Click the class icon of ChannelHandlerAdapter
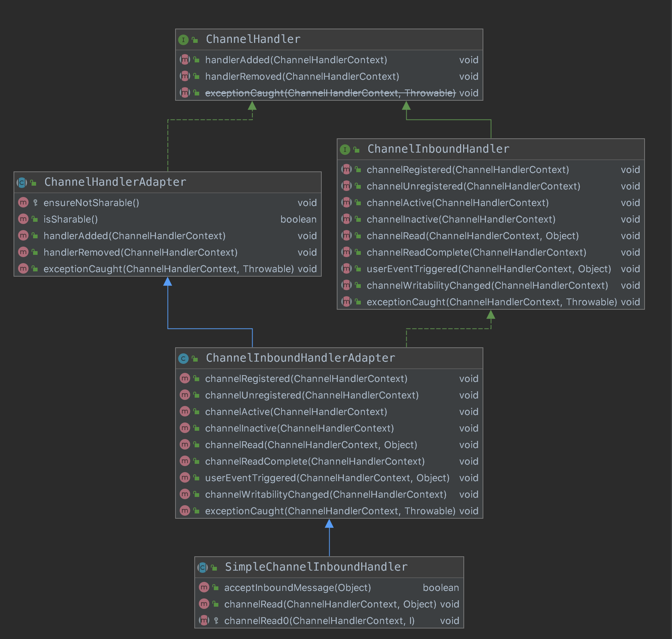 (22, 183)
